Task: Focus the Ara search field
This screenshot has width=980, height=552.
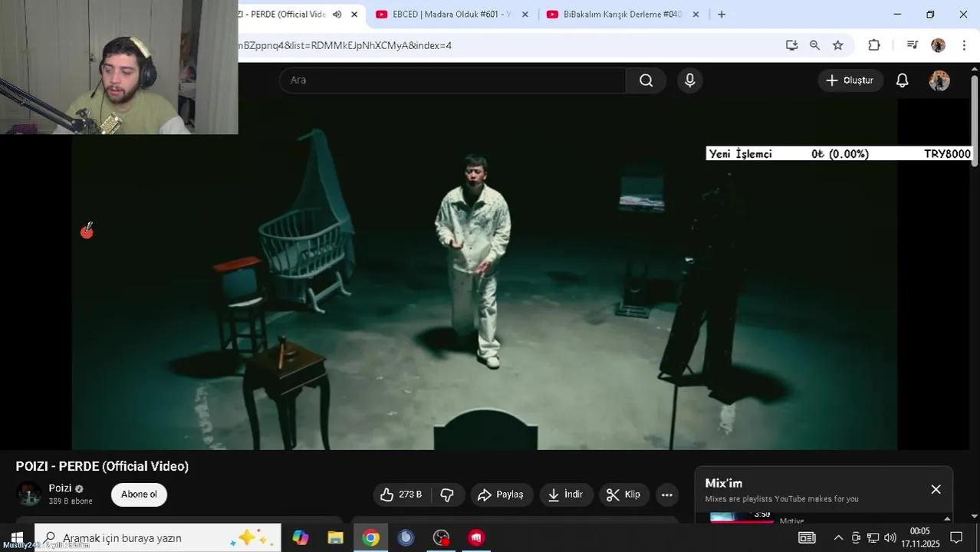Action: pos(452,80)
